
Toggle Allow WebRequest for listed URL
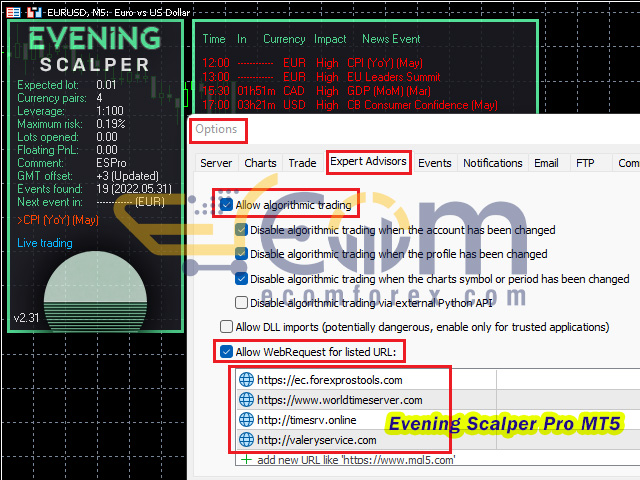coord(226,351)
